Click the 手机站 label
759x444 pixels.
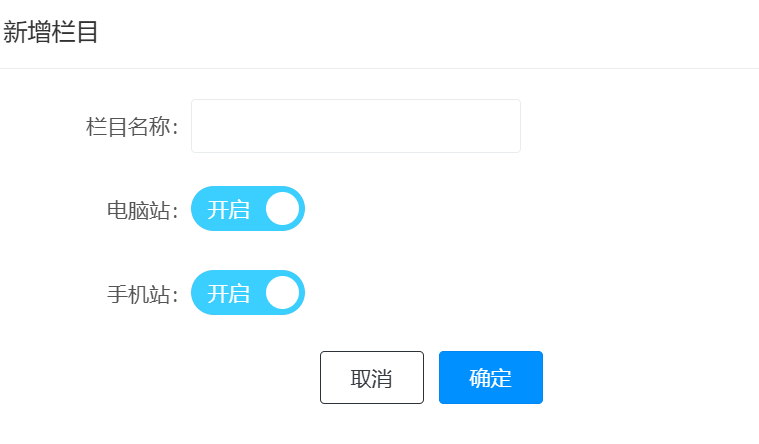tap(140, 294)
